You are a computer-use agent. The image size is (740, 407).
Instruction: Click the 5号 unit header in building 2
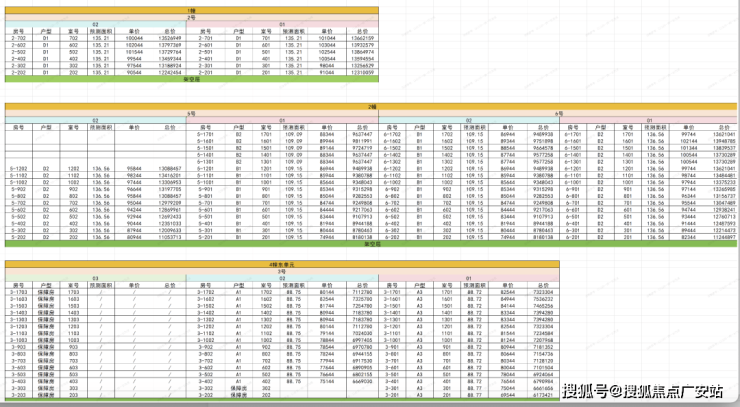click(x=192, y=114)
